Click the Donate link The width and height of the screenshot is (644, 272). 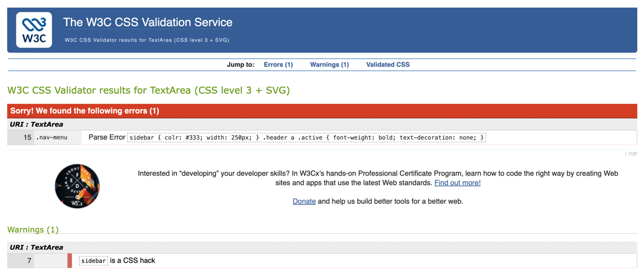coord(304,201)
